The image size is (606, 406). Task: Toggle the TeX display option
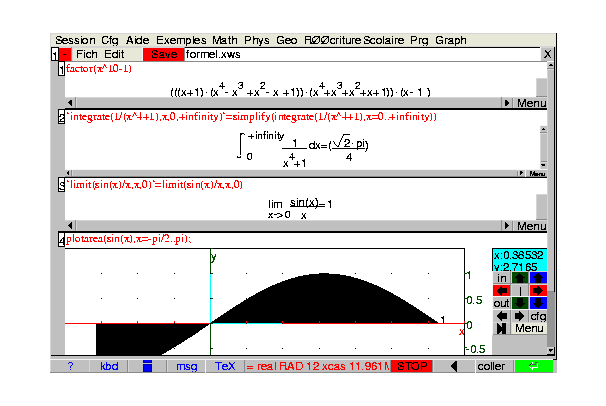click(226, 366)
